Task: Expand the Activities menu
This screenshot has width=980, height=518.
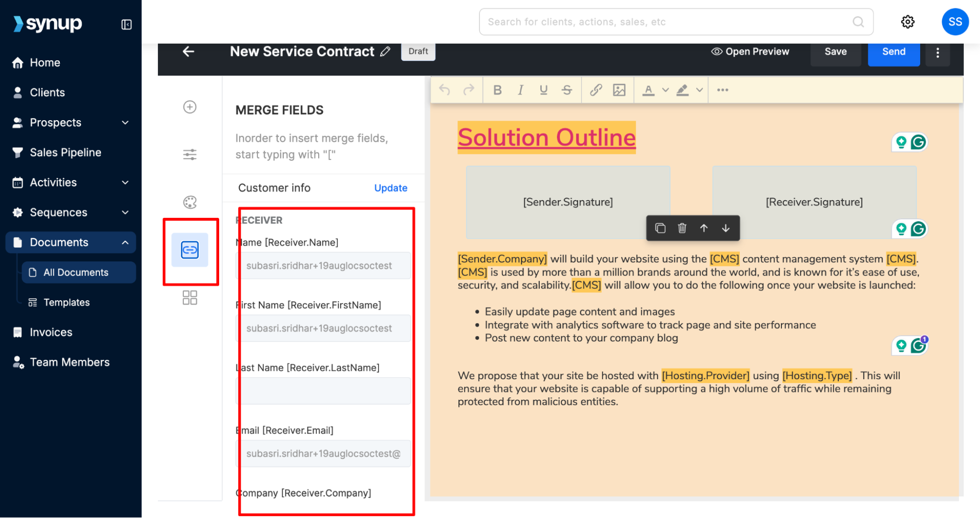Action: (x=125, y=182)
